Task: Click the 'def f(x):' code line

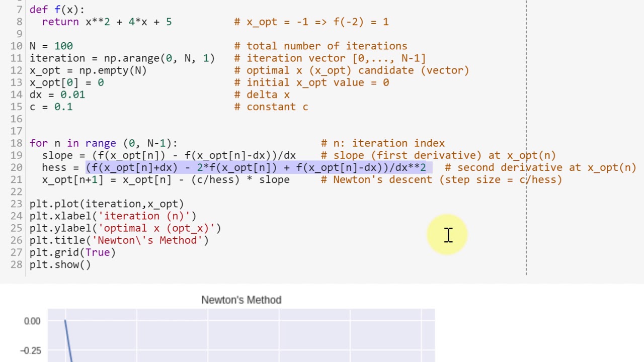Action: pyautogui.click(x=57, y=10)
